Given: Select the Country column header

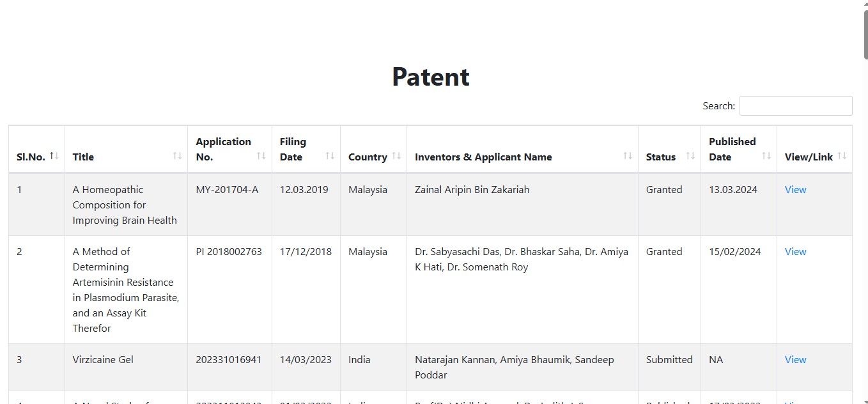Looking at the screenshot, I should pyautogui.click(x=368, y=157).
